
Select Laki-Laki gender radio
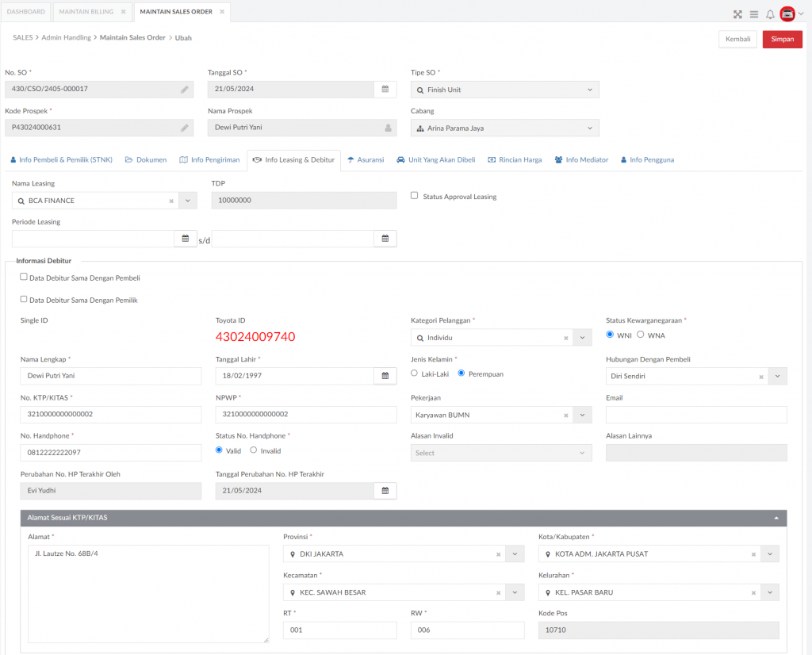(414, 373)
